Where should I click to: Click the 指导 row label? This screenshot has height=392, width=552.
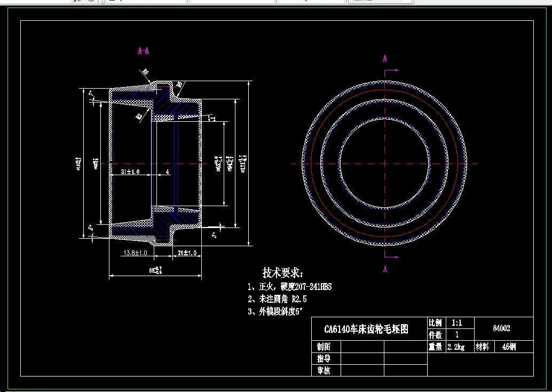click(x=324, y=358)
